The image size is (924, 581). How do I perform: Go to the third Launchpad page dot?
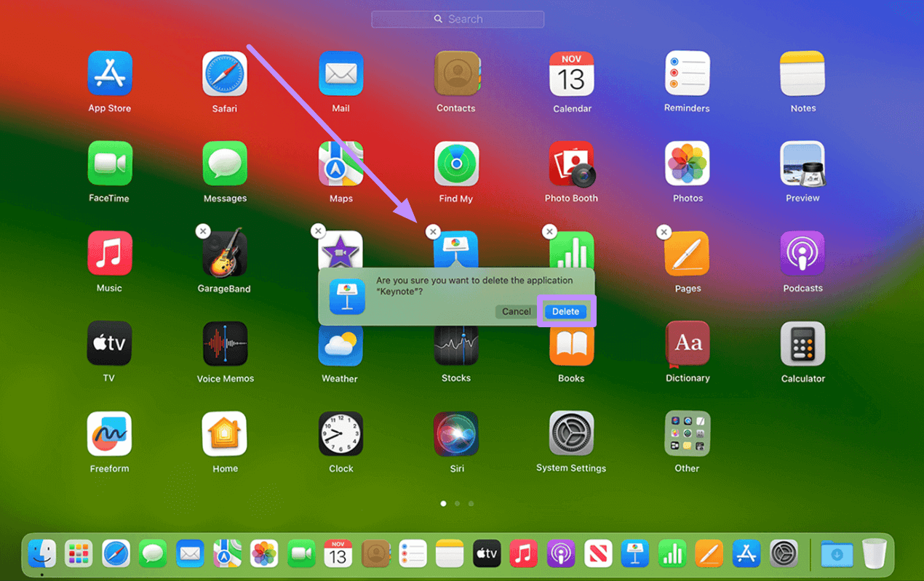(x=471, y=503)
